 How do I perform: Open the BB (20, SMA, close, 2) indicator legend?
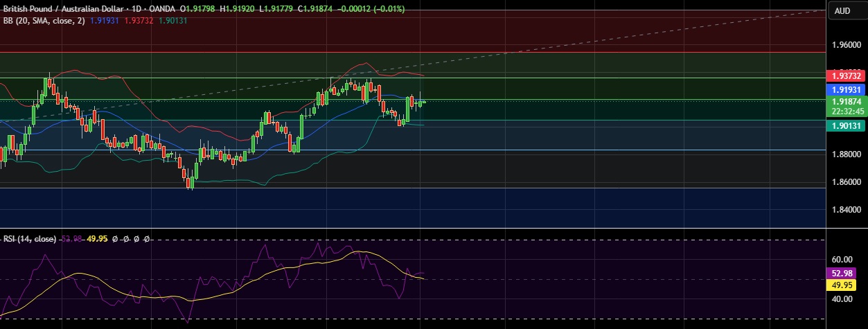44,21
